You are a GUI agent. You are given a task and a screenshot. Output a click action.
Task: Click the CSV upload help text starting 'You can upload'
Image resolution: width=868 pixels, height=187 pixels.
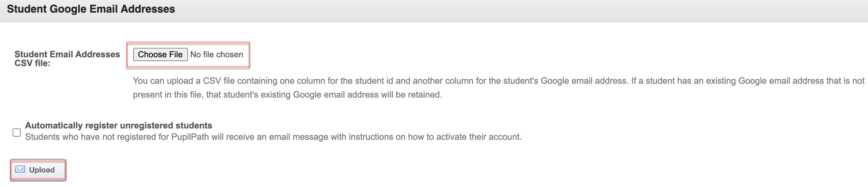pos(498,88)
